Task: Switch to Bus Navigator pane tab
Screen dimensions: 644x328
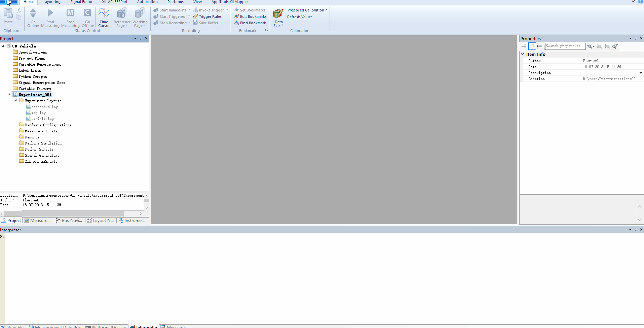Action: [69, 221]
